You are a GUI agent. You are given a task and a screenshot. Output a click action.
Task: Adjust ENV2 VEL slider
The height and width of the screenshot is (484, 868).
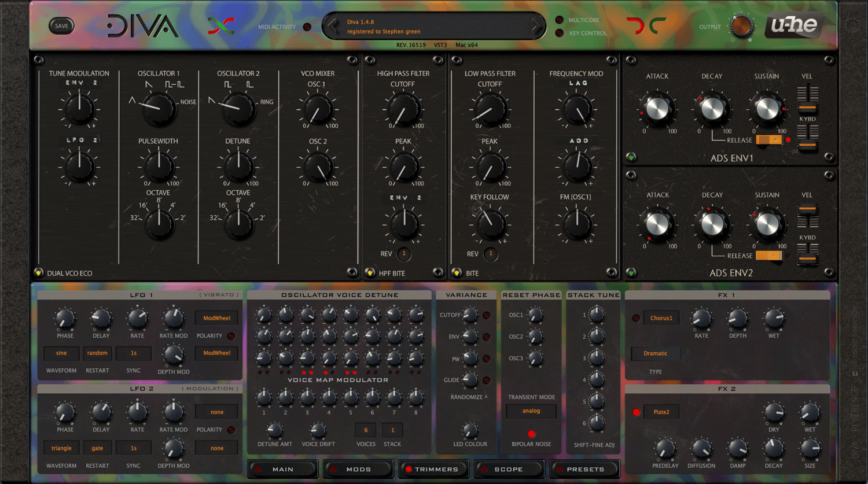pyautogui.click(x=807, y=209)
